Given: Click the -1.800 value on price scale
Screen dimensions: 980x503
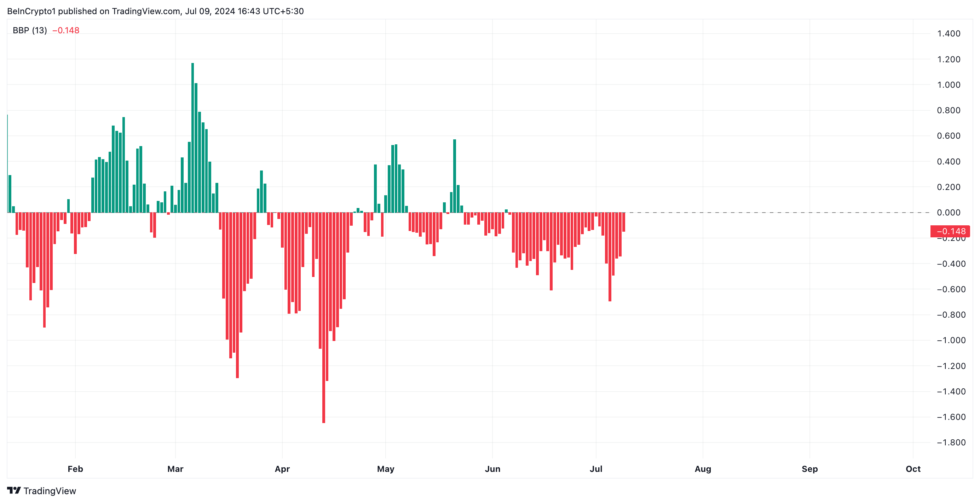Looking at the screenshot, I should coord(951,442).
